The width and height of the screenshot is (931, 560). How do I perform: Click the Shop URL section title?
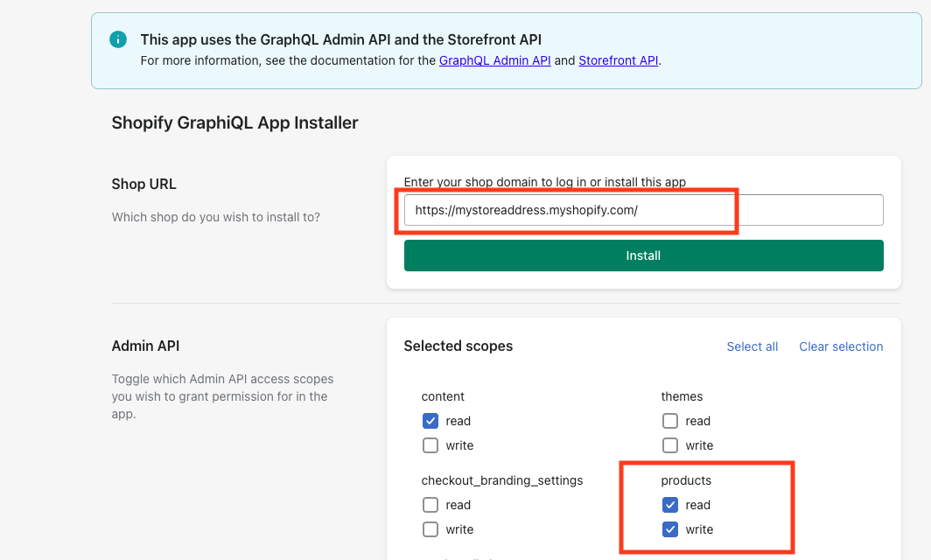pyautogui.click(x=143, y=184)
